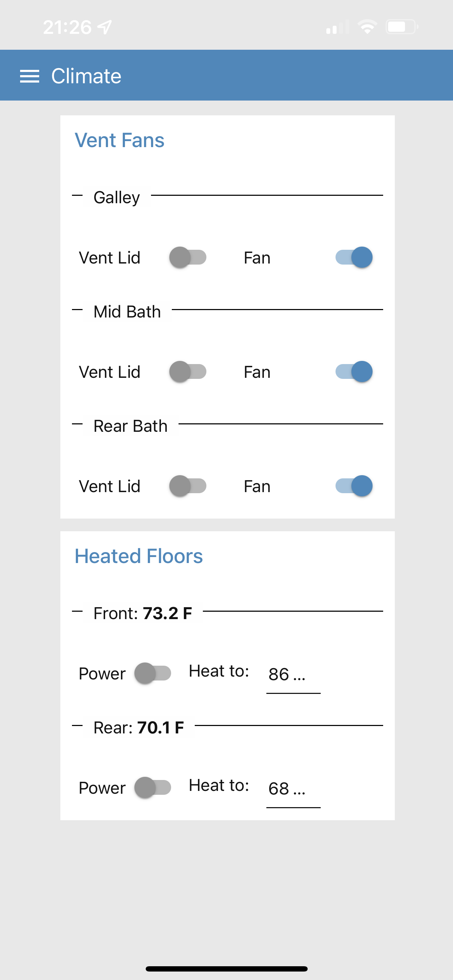Turn off the Galley Fan switch
Image resolution: width=453 pixels, height=980 pixels.
(354, 258)
